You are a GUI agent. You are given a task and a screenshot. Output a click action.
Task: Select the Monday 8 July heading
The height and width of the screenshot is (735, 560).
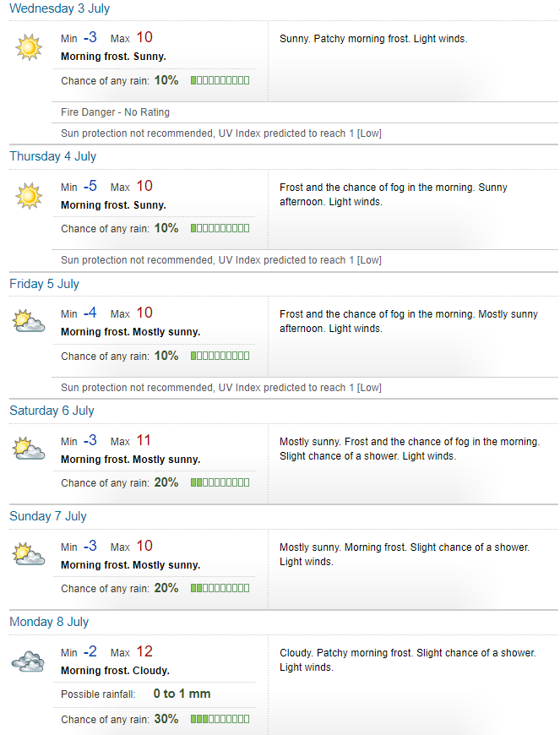pos(49,622)
